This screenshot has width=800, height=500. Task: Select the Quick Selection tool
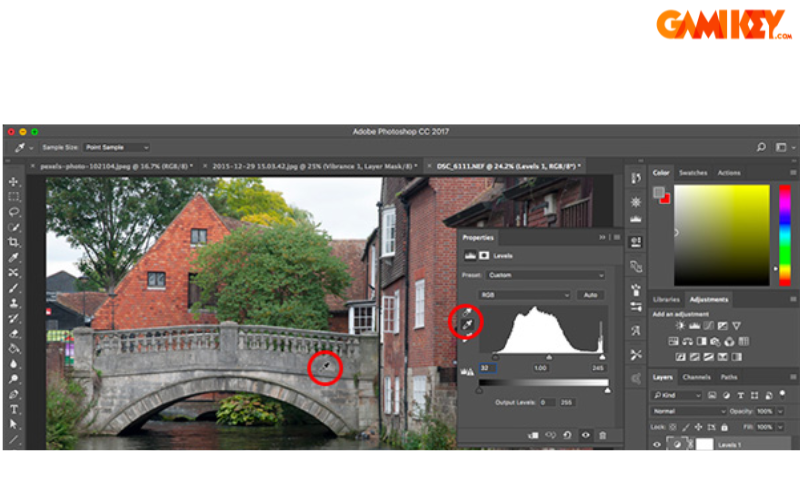click(x=14, y=227)
